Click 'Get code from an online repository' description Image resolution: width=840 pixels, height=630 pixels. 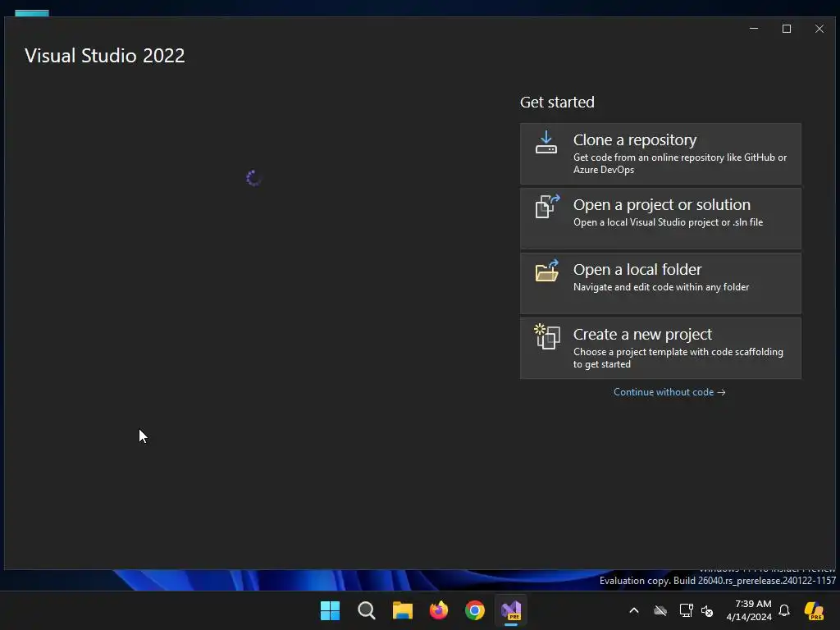coord(680,163)
